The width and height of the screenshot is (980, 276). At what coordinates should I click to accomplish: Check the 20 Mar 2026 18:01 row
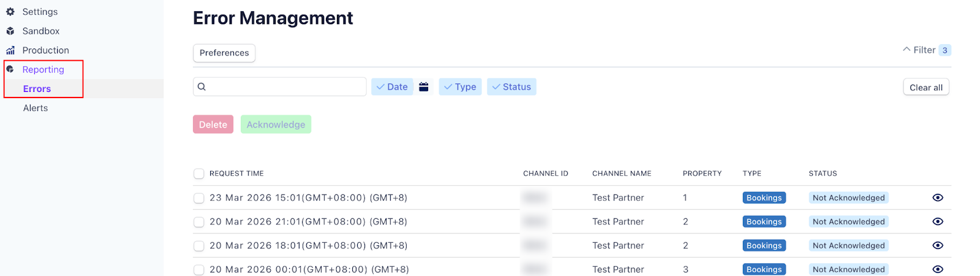point(199,246)
